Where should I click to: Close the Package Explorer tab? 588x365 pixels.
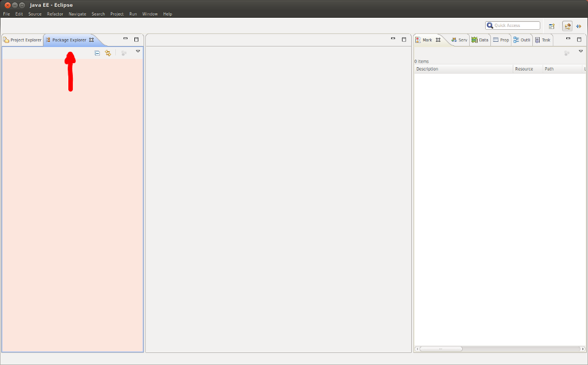tap(91, 40)
